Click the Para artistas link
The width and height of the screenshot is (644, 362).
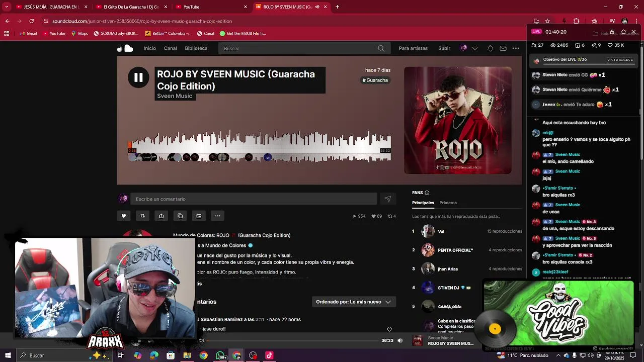point(413,48)
